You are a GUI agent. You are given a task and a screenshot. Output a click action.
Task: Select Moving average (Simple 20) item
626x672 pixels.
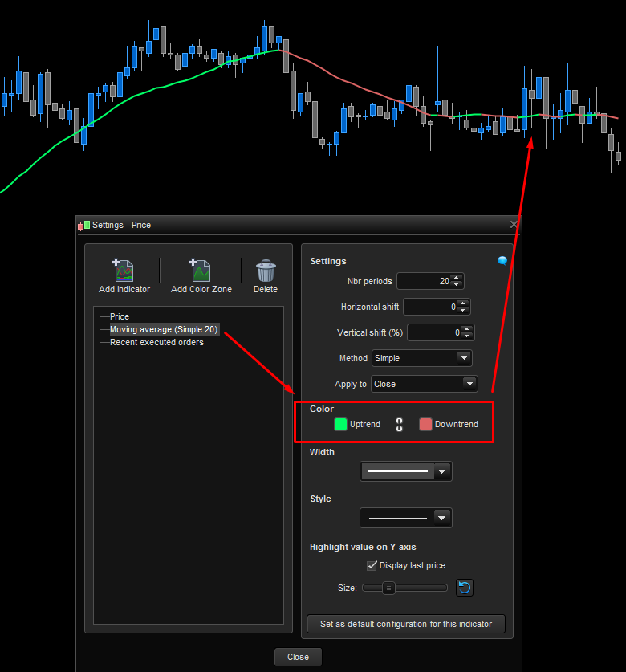164,329
